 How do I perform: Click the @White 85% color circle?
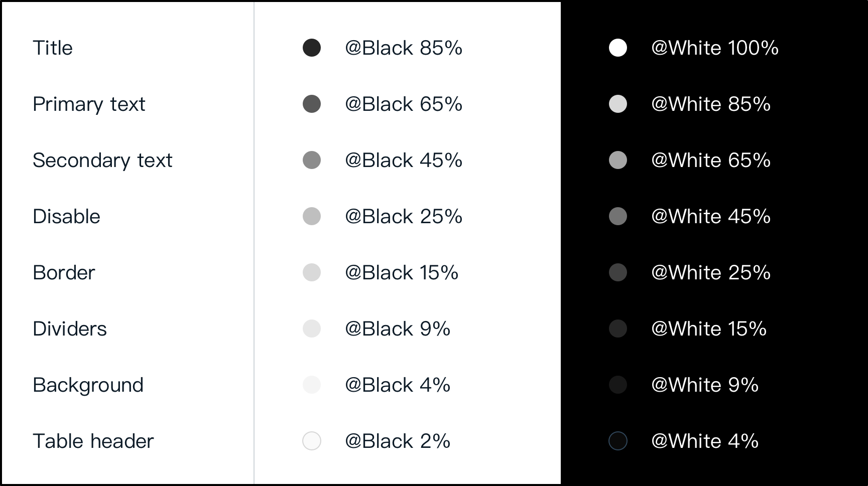pos(618,104)
